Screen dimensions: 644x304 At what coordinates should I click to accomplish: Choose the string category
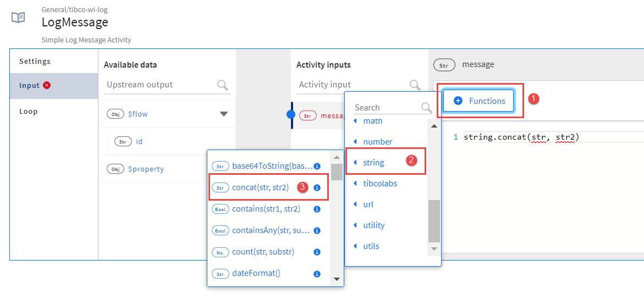(373, 162)
